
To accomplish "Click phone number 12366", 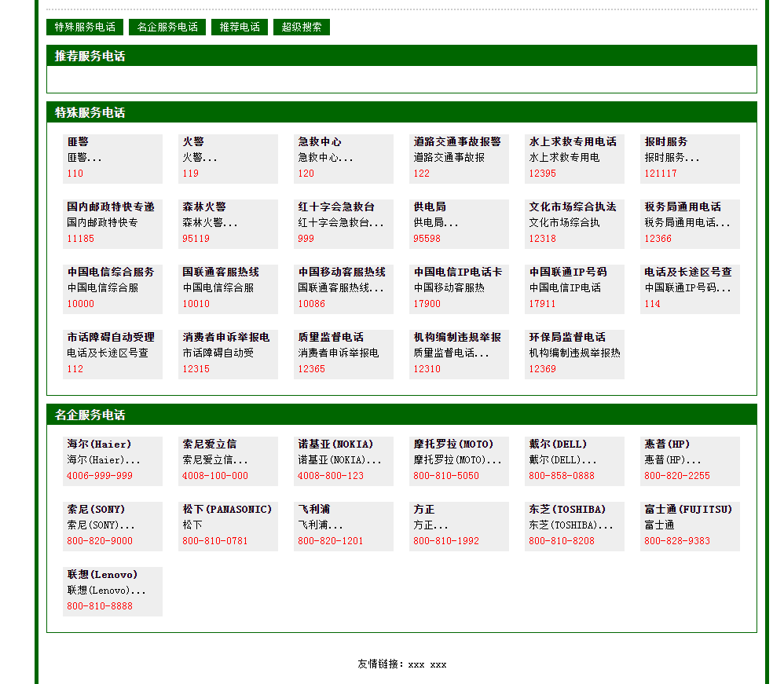I will click(658, 239).
